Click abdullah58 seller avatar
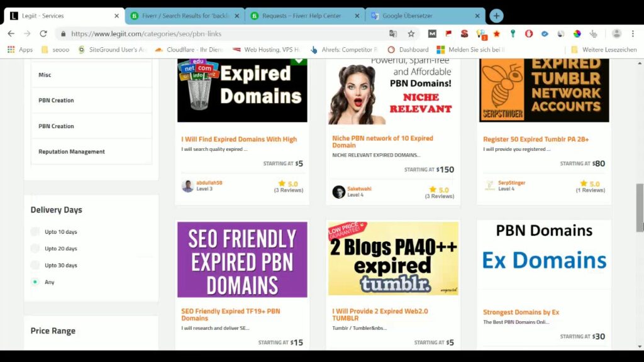This screenshot has width=644, height=362. coord(187,186)
